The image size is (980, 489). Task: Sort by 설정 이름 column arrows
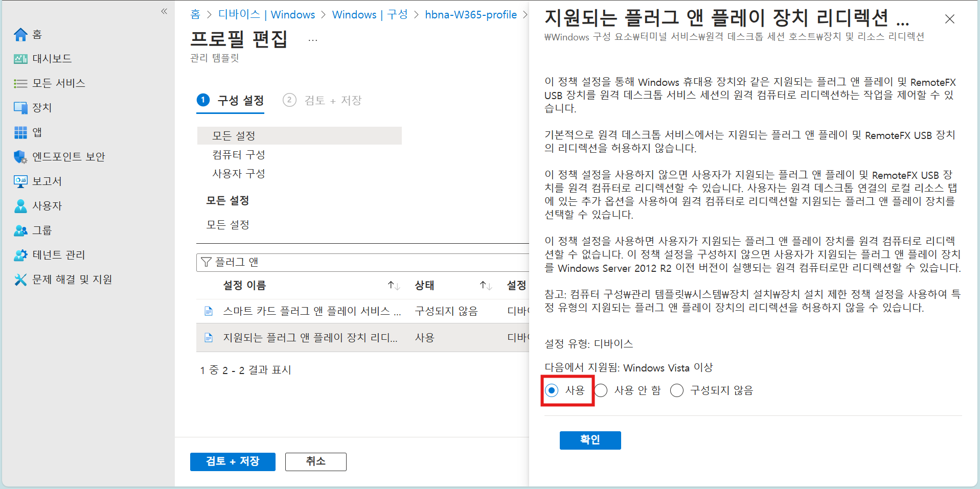394,285
